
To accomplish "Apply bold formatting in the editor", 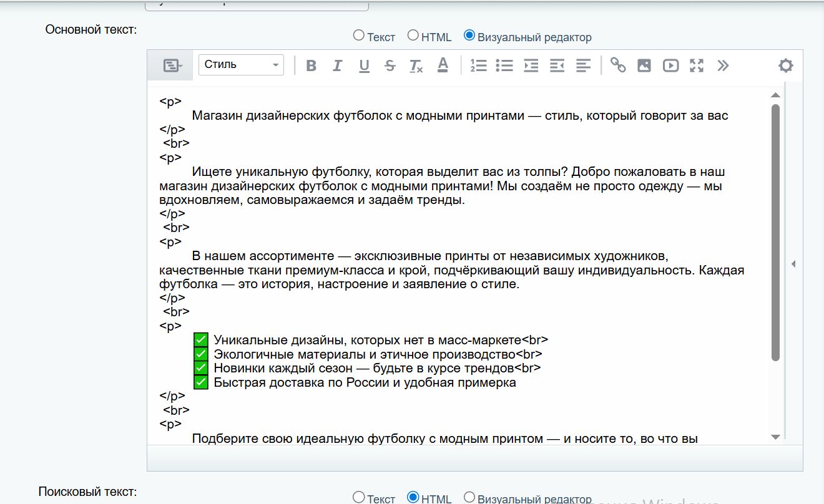I will coord(311,65).
